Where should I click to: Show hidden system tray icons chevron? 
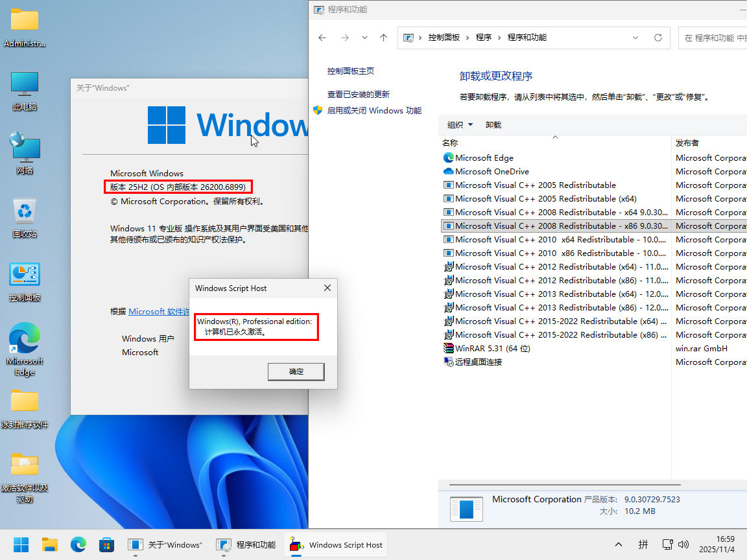(x=619, y=544)
